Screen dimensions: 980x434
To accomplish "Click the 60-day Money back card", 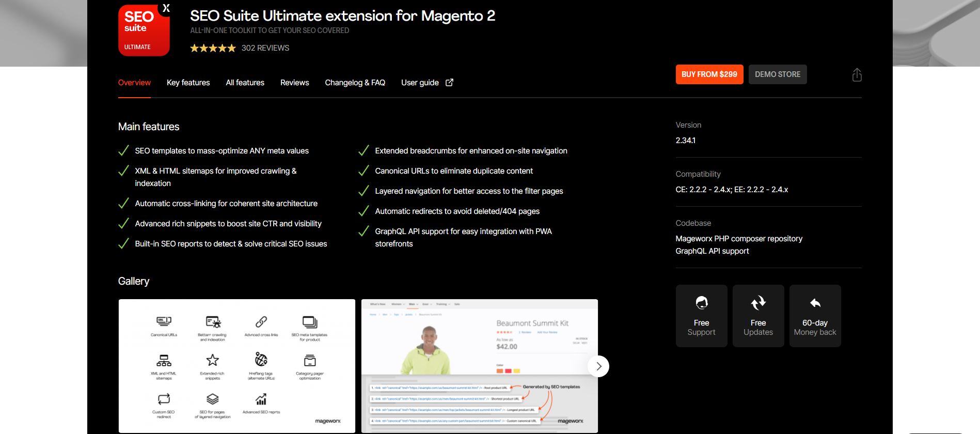I will (815, 316).
